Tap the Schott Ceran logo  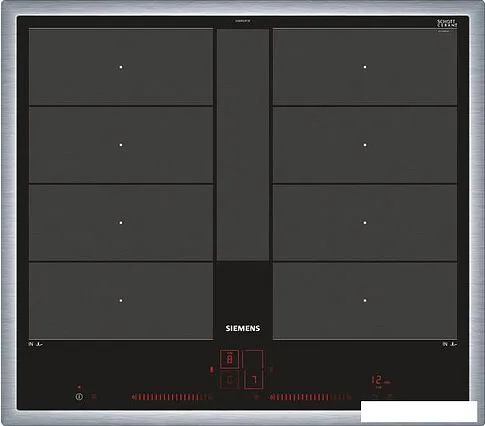pyautogui.click(x=447, y=24)
